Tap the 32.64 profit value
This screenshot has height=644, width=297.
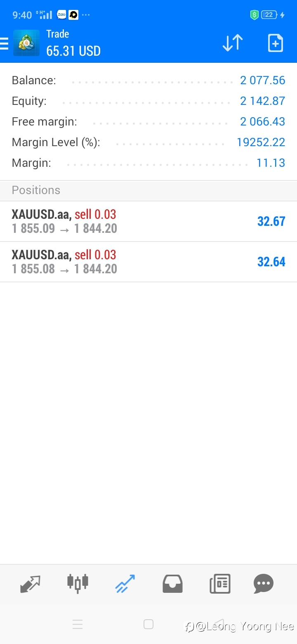(271, 262)
